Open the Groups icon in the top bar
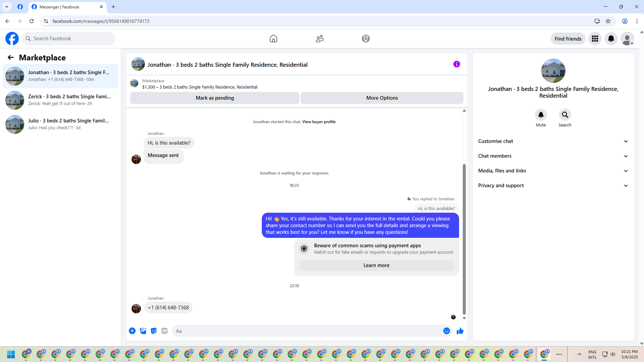The width and height of the screenshot is (644, 362). [366, 39]
